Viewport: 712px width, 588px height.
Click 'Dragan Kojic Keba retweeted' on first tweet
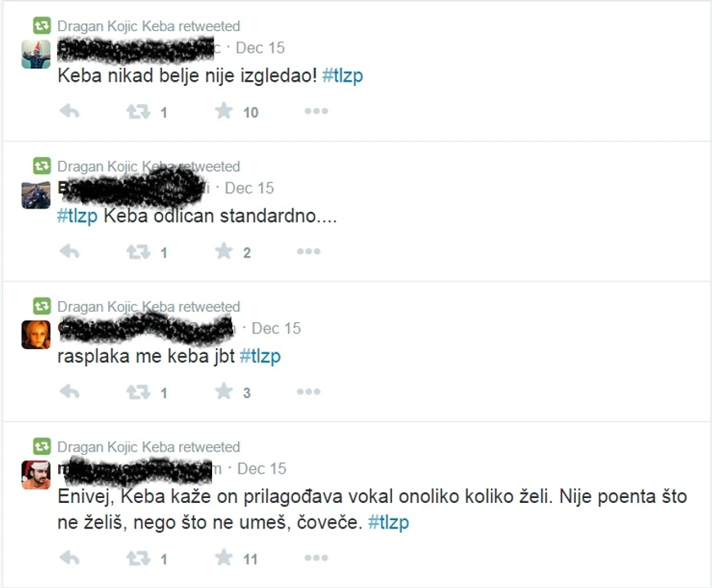[148, 26]
